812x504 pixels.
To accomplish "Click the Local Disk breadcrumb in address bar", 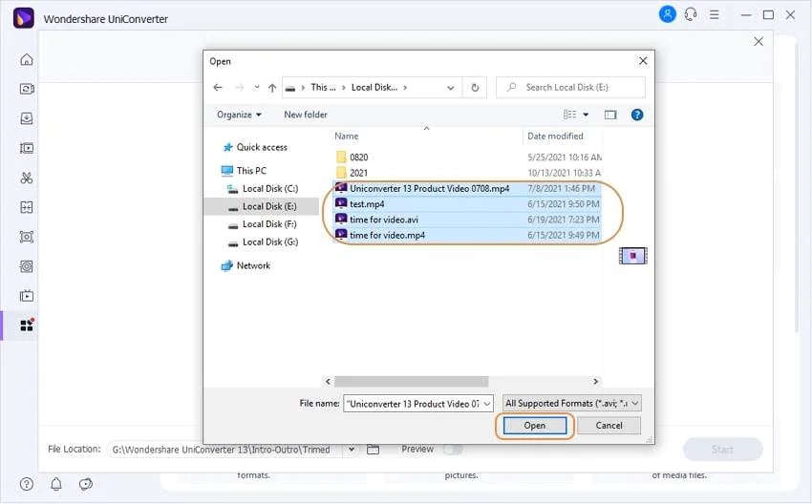I will tap(374, 88).
